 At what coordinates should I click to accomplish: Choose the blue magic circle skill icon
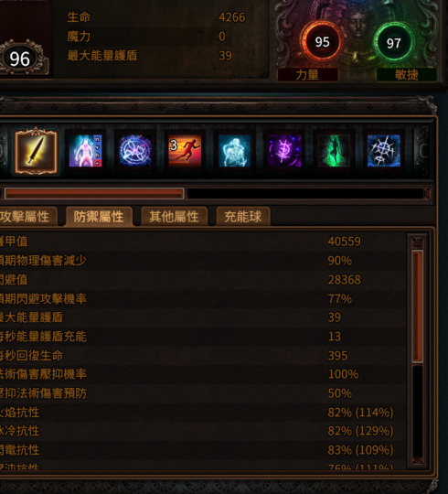[x=135, y=151]
